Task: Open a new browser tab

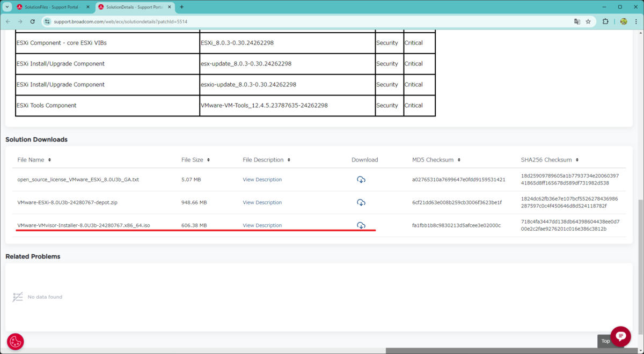Action: (181, 7)
